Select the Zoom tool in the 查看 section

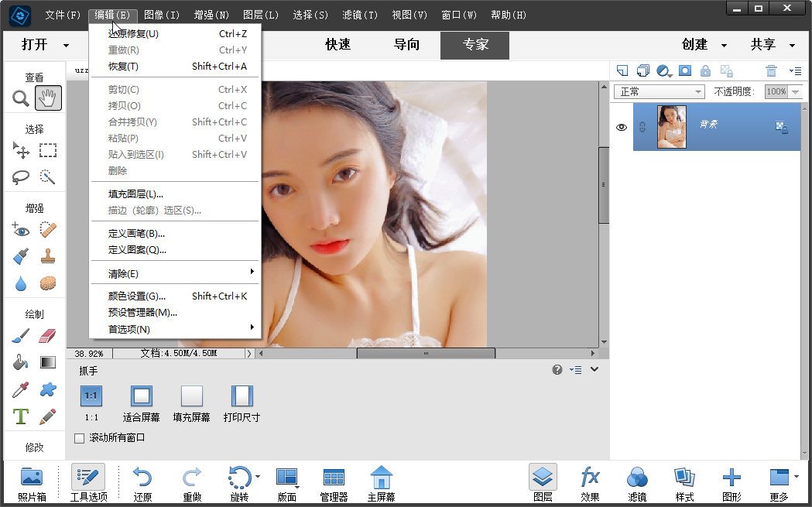20,98
